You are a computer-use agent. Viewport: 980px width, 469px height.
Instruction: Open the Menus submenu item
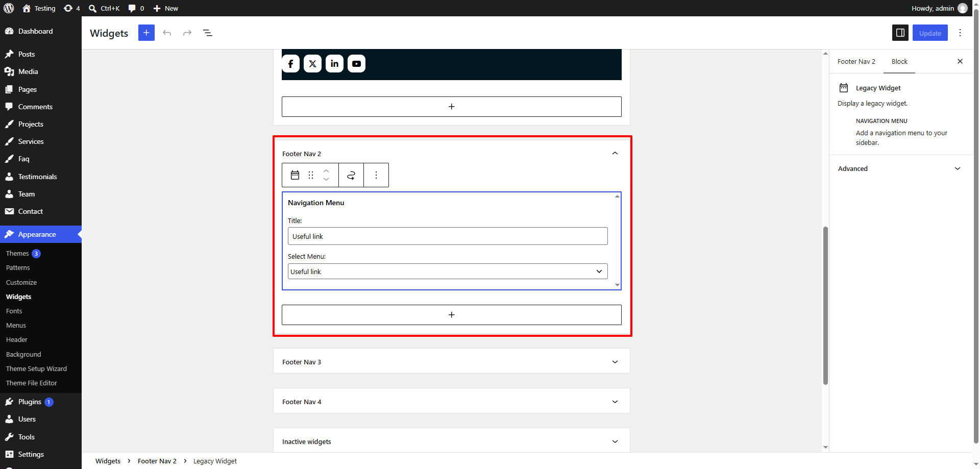pos(16,325)
